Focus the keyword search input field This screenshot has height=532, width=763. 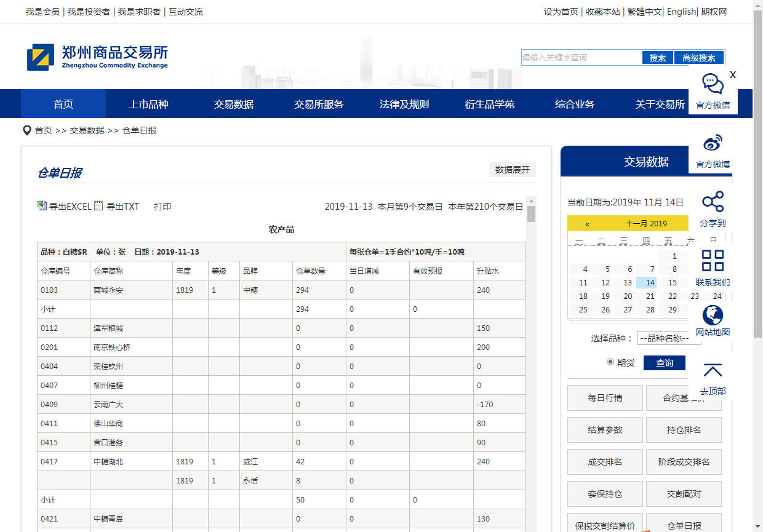581,58
